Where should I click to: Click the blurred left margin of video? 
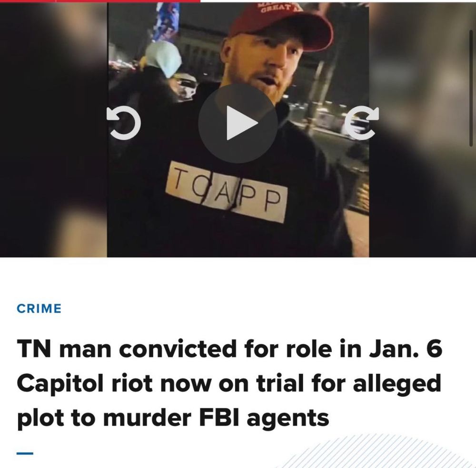tap(53, 129)
